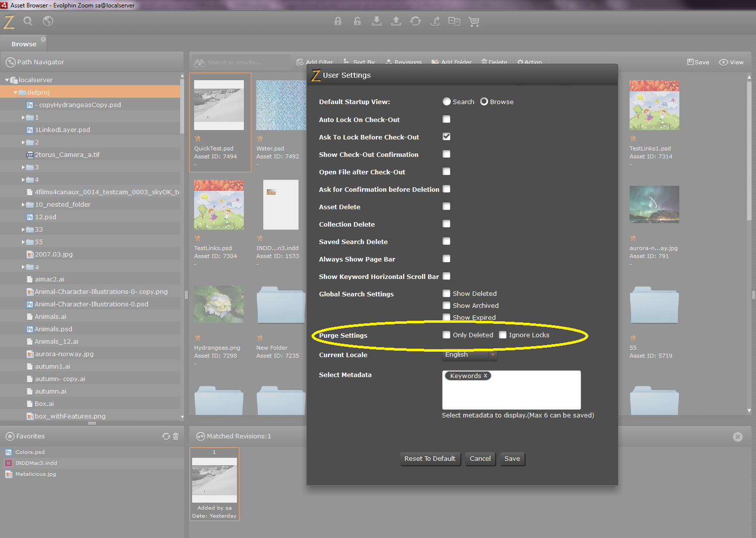Image resolution: width=756 pixels, height=538 pixels.
Task: Open the View menu at top right
Action: [x=731, y=62]
